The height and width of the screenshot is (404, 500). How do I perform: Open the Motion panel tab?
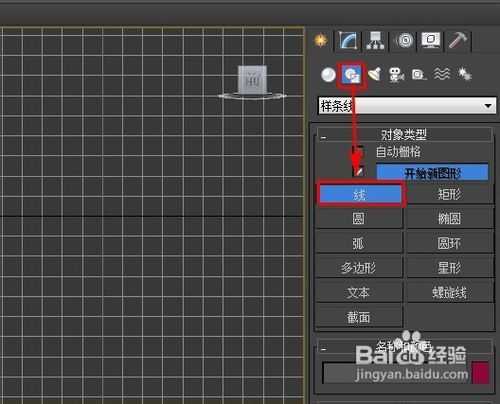[x=404, y=41]
